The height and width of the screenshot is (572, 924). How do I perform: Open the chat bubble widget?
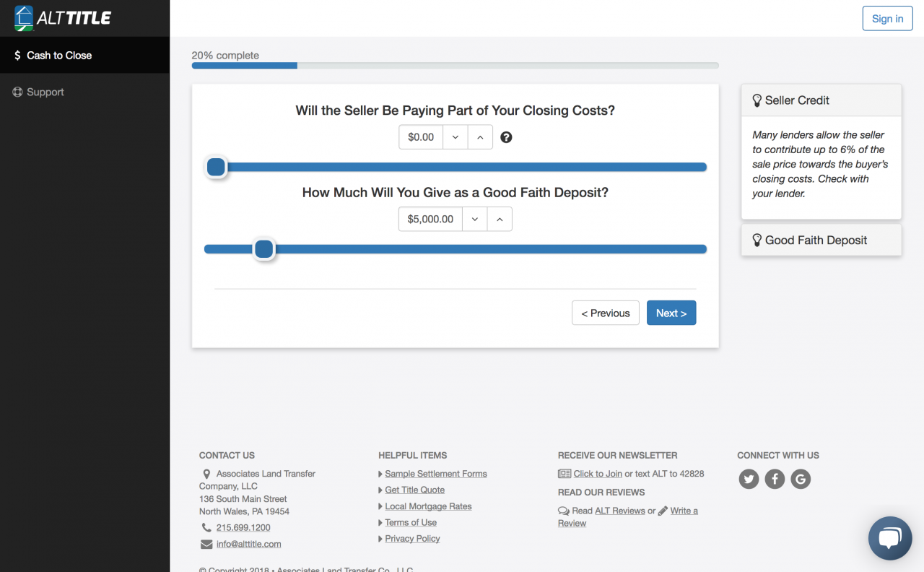click(890, 538)
